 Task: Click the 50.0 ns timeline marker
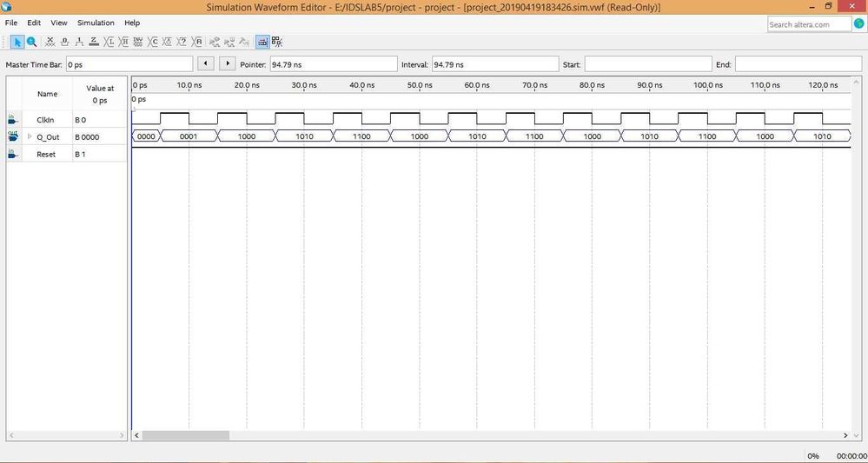click(x=419, y=85)
